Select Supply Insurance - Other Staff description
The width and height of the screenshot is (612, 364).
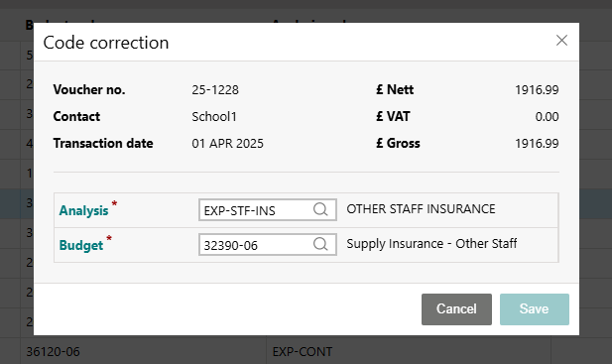click(x=431, y=243)
